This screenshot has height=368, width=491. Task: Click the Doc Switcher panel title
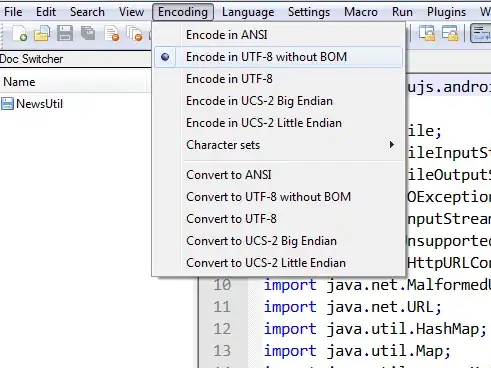[x=31, y=59]
